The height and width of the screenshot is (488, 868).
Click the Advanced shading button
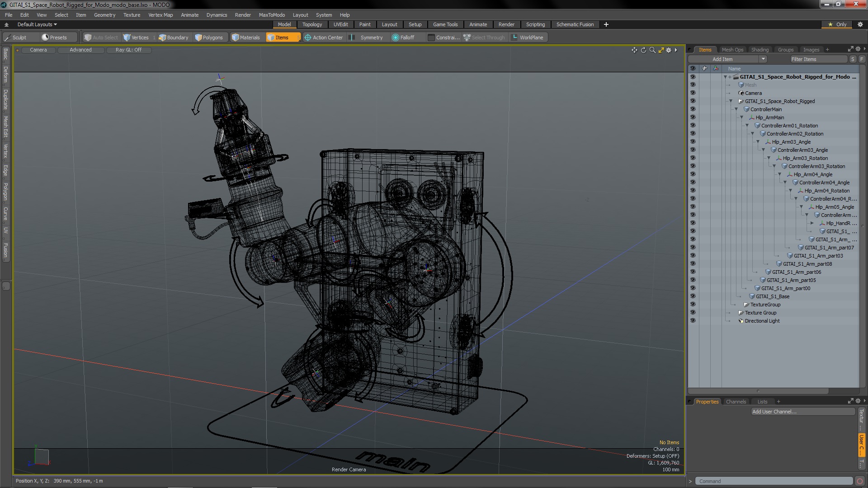pos(80,50)
